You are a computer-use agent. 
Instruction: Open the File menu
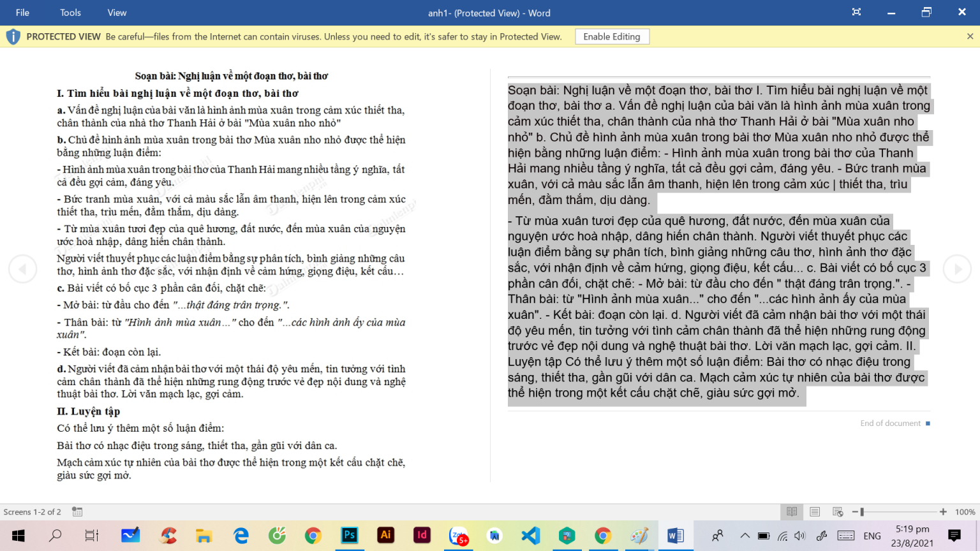[22, 13]
